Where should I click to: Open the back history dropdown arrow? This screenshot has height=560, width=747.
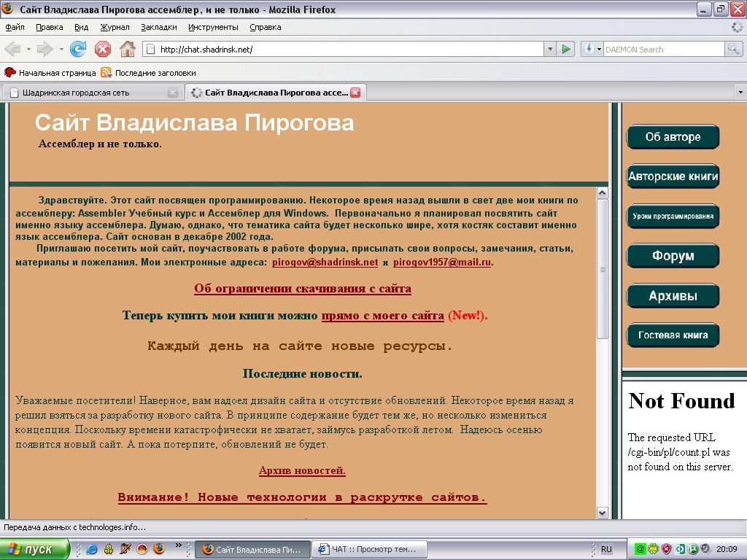28,49
